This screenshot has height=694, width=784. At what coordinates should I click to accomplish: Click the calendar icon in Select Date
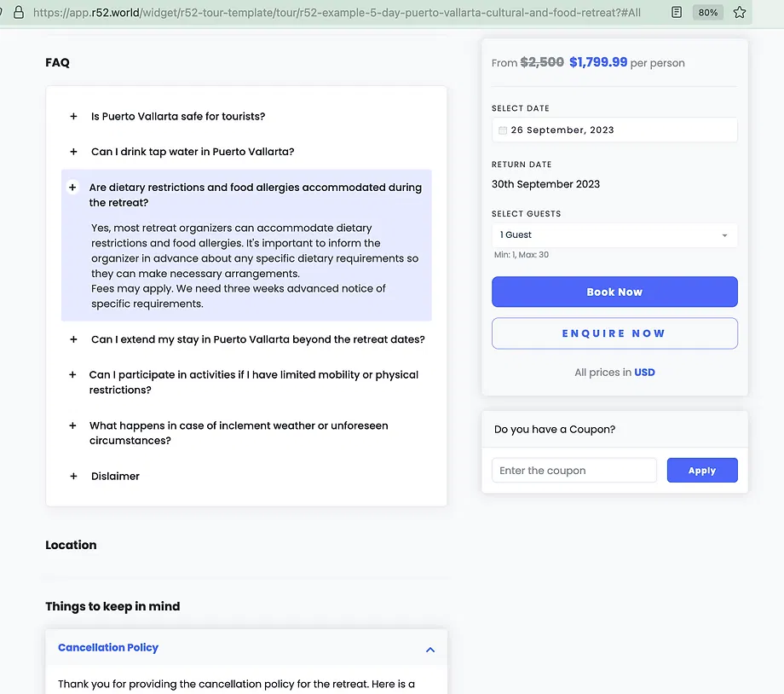(x=503, y=130)
